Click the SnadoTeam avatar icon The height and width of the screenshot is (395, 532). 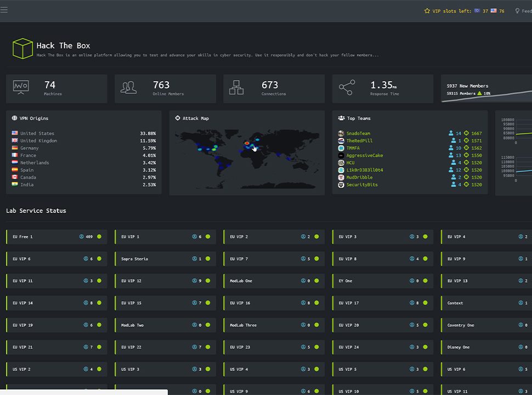coord(341,133)
